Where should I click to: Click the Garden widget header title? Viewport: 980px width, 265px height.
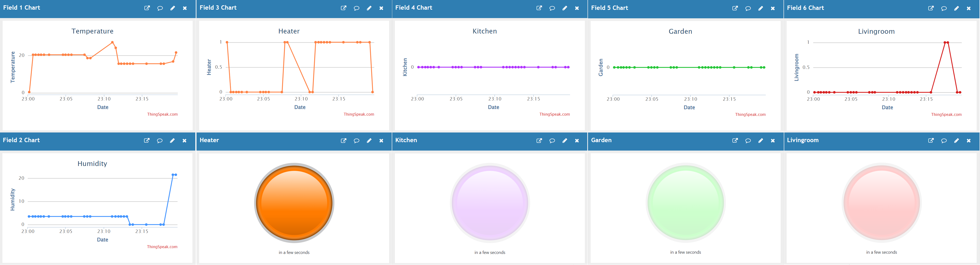tap(601, 140)
